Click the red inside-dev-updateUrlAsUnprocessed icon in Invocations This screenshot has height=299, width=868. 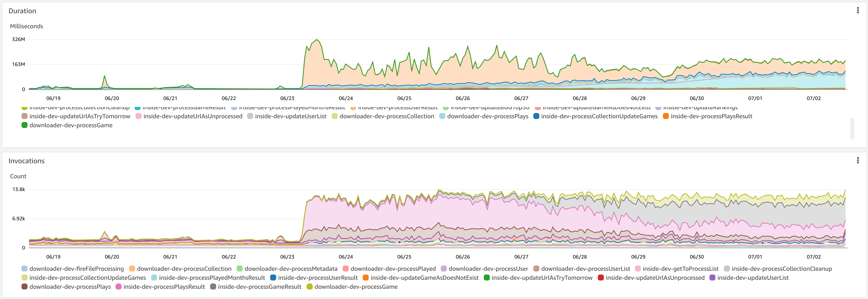click(x=601, y=277)
